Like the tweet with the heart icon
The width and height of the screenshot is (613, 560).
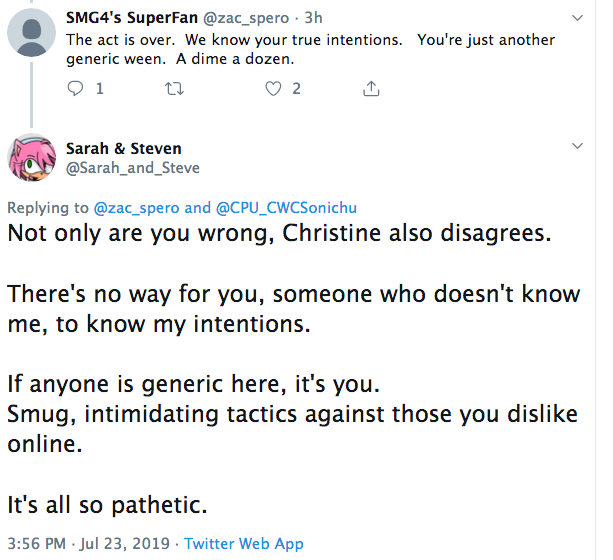274,89
